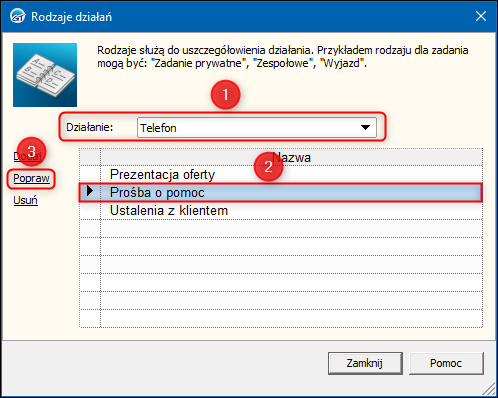The image size is (498, 398).
Task: Click the Popraw link
Action: tap(31, 178)
